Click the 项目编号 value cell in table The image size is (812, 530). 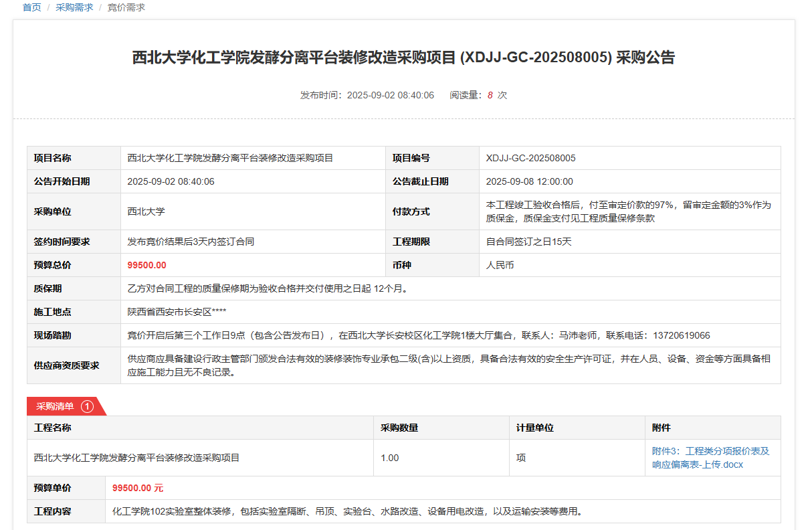(x=530, y=158)
